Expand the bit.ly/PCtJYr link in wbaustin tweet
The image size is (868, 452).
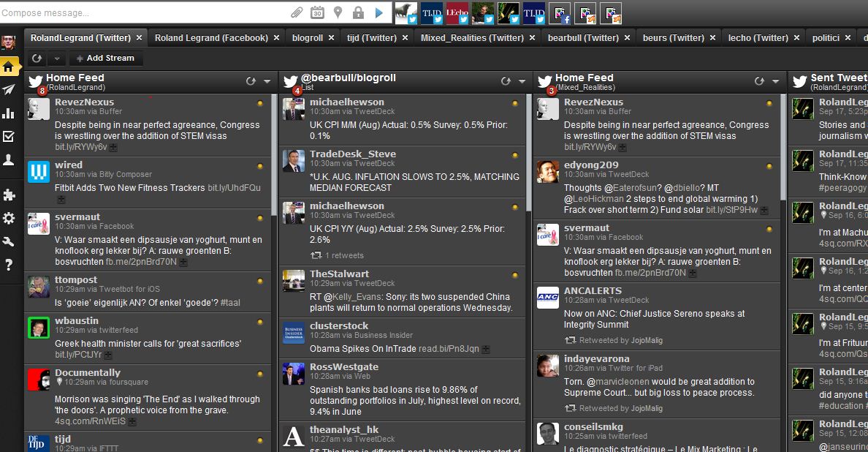[x=108, y=355]
